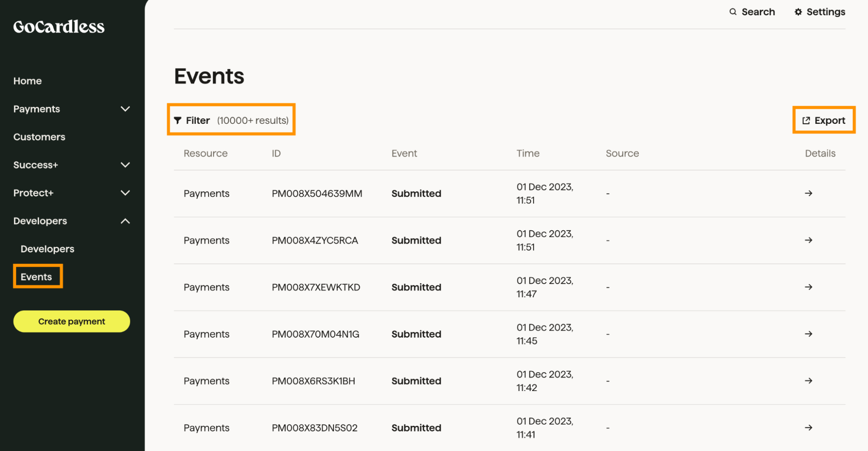Open details arrow for PM008X70M04N1G
Image resolution: width=868 pixels, height=451 pixels.
[x=808, y=334]
